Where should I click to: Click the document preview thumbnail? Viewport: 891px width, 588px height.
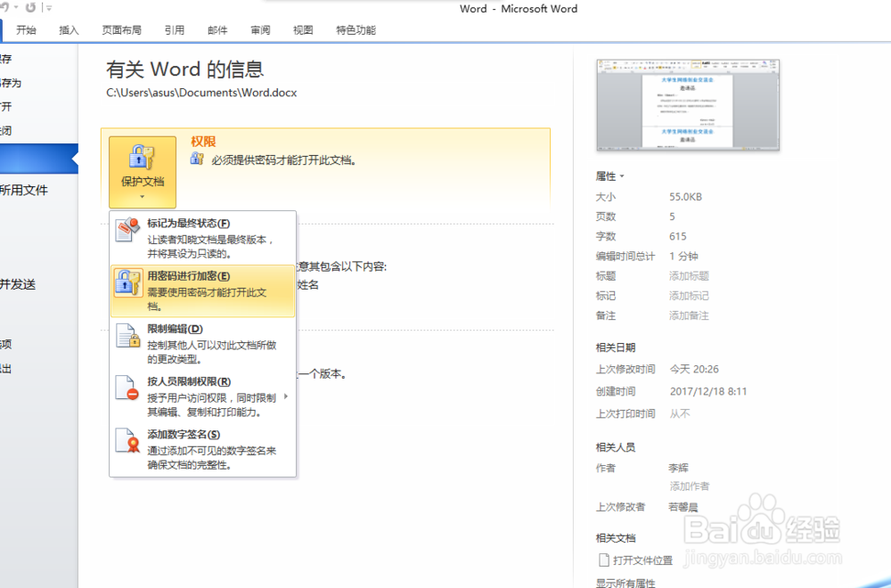688,105
